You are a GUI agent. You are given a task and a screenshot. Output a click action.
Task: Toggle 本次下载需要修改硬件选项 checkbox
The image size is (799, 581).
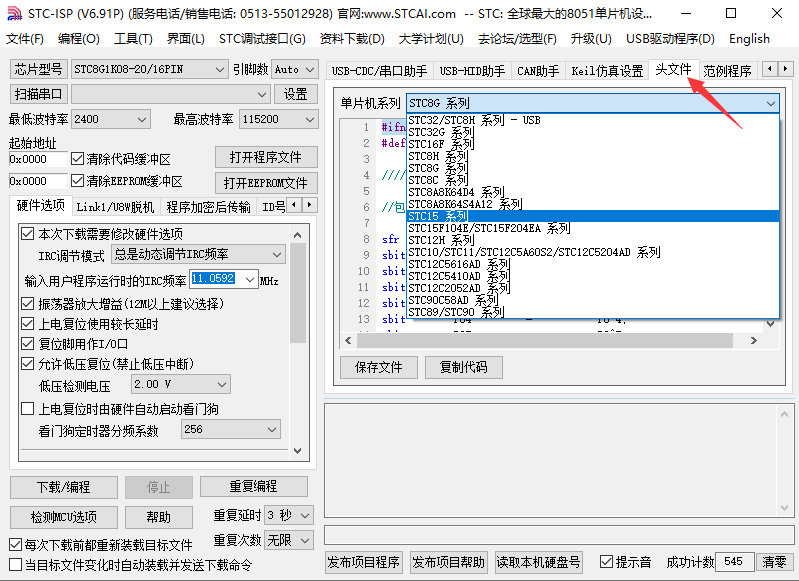(28, 234)
